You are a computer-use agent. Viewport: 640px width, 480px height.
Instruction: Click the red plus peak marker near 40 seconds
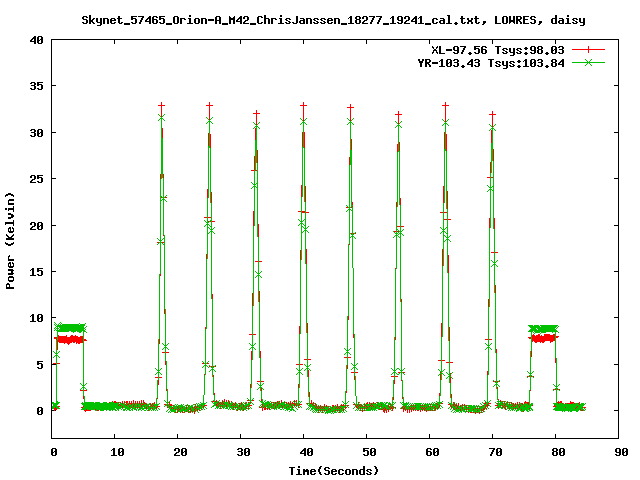click(x=303, y=105)
